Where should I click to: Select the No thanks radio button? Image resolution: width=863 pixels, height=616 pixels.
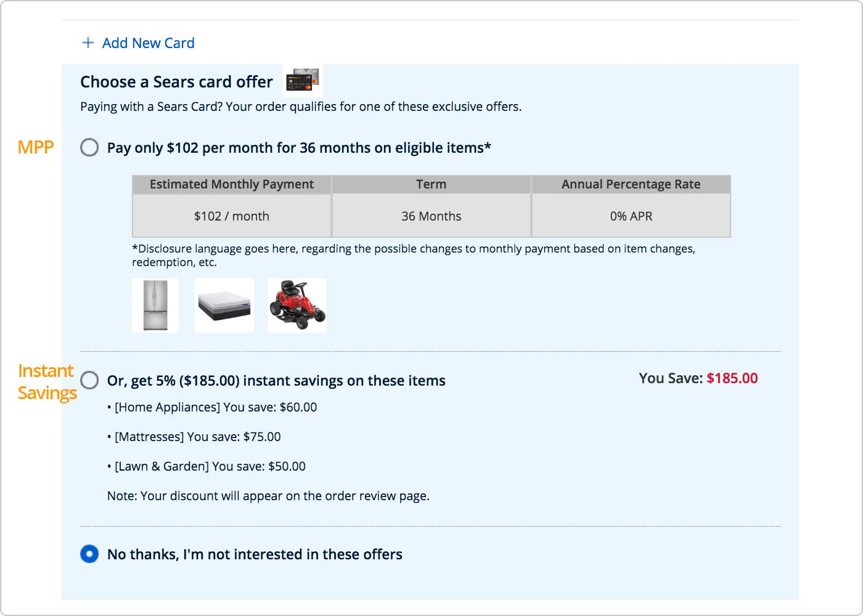pos(89,554)
